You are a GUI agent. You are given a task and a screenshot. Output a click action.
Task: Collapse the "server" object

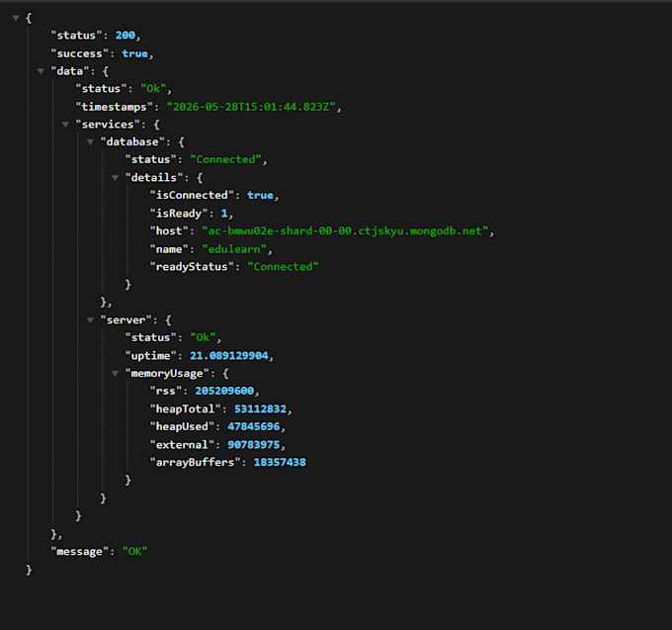pos(91,320)
